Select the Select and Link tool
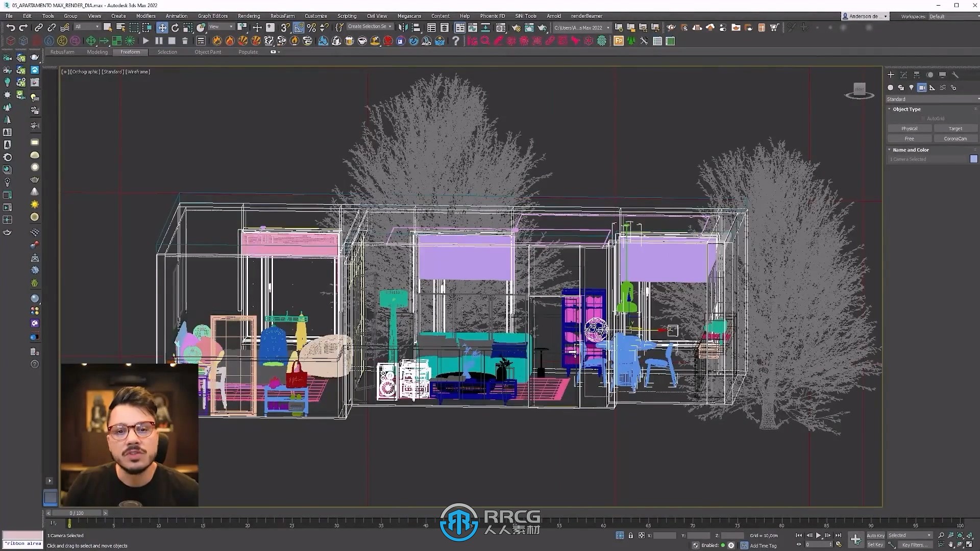Image resolution: width=980 pixels, height=551 pixels. (x=38, y=27)
